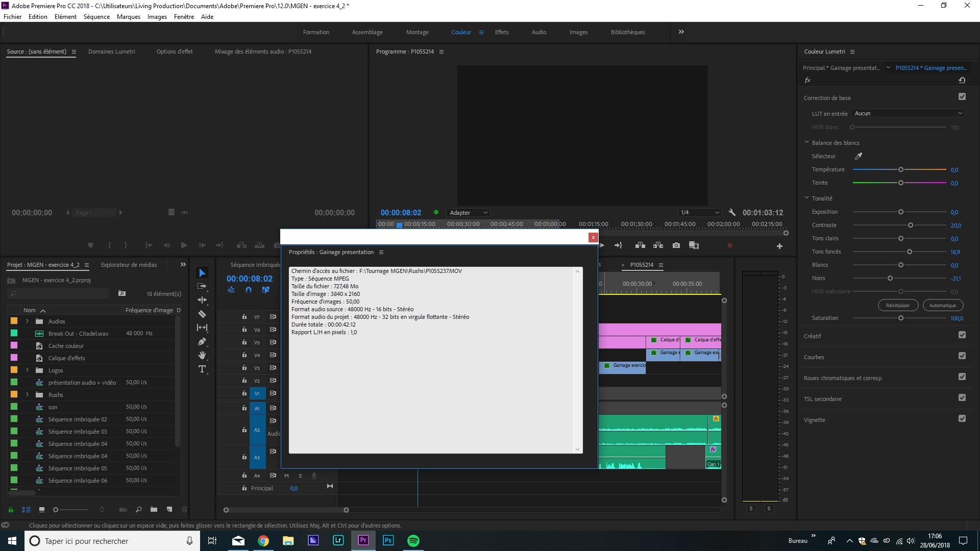Toggle lock on track V7
Viewport: 980px width, 551px height.
244,317
